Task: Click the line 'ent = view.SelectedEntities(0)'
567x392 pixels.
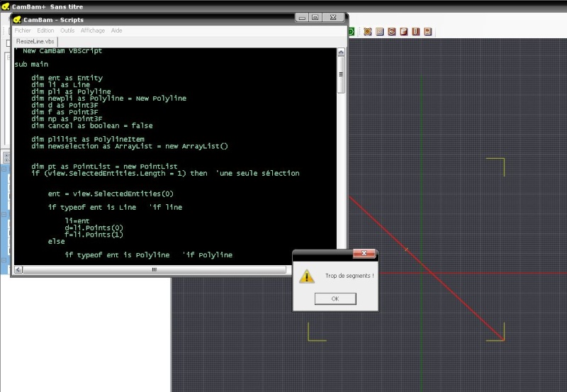Action: point(111,194)
